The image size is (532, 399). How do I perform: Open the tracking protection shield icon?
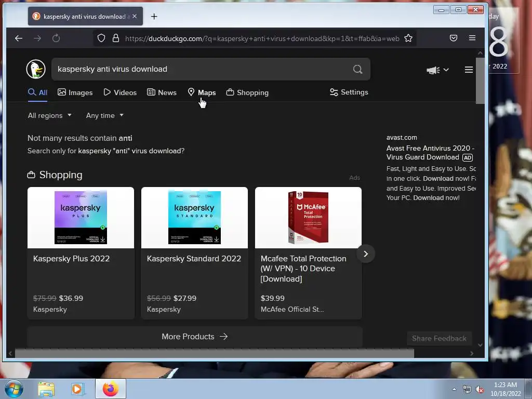coord(101,38)
